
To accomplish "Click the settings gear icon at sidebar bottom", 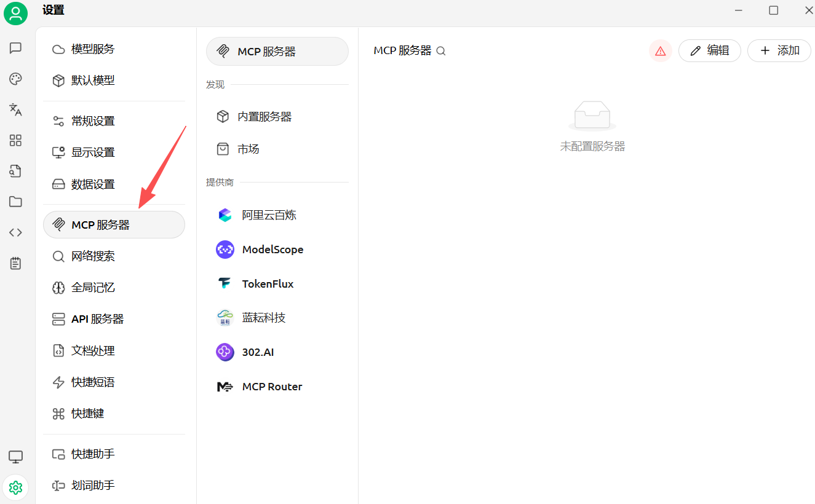I will [x=15, y=487].
